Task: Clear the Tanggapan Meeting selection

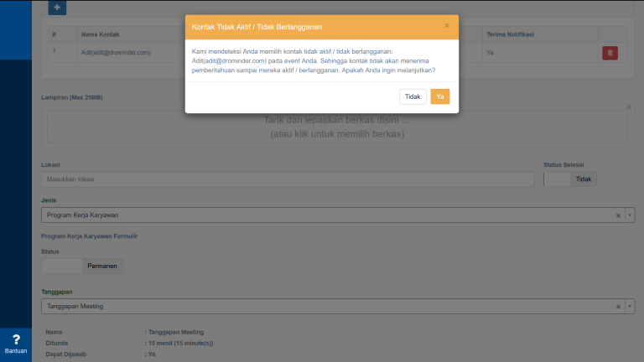Action: [x=618, y=307]
